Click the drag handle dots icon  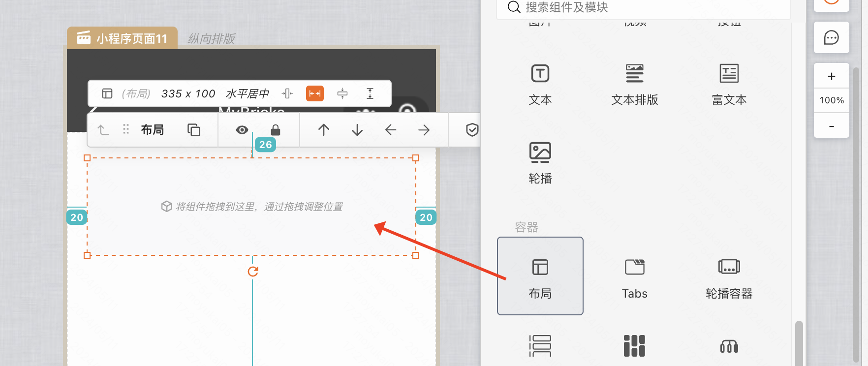point(126,129)
